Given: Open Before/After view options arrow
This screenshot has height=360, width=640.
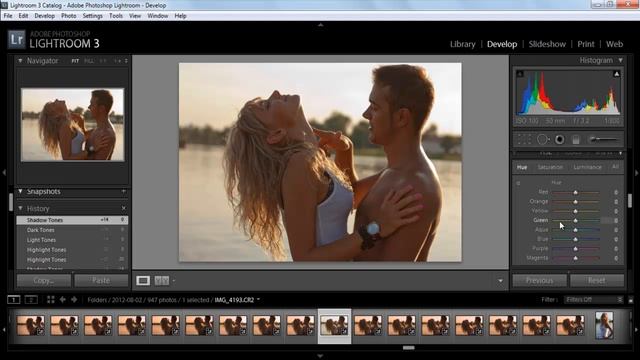Looking at the screenshot, I should click(x=173, y=281).
